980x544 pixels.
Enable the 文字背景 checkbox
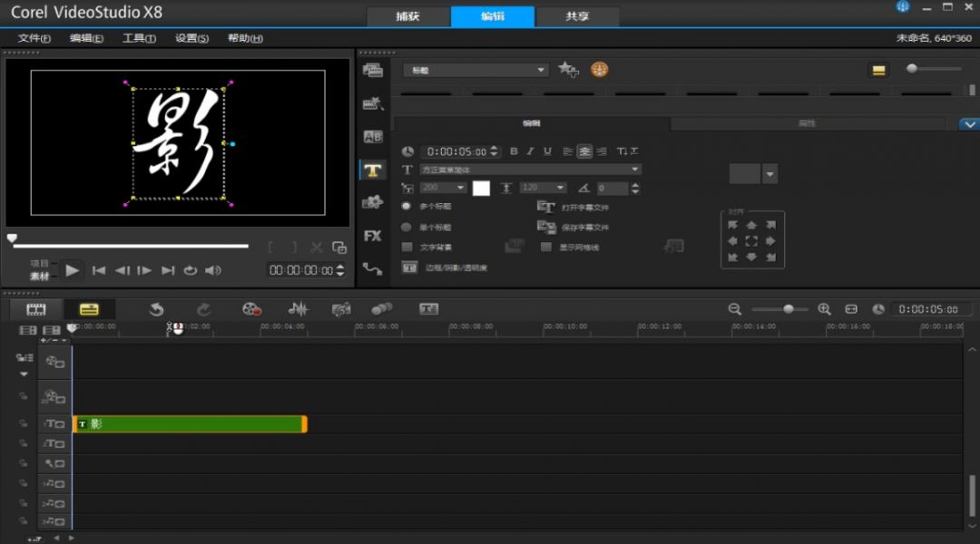coord(407,247)
